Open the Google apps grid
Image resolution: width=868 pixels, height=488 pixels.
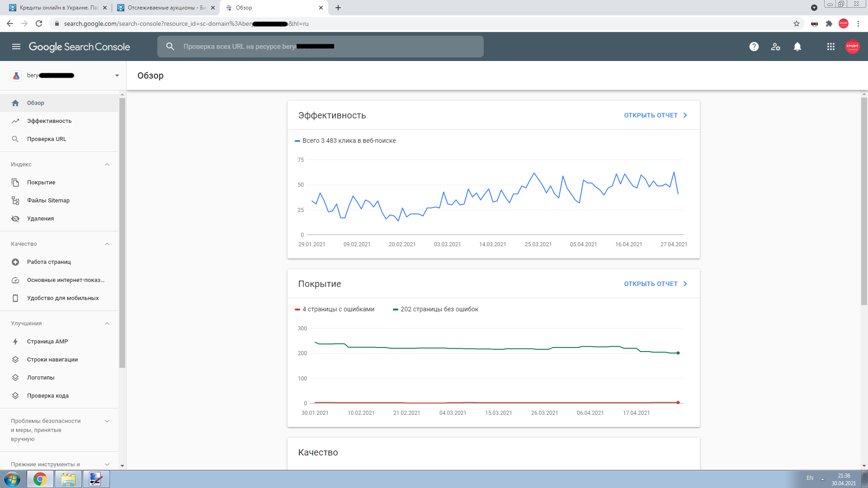point(830,47)
